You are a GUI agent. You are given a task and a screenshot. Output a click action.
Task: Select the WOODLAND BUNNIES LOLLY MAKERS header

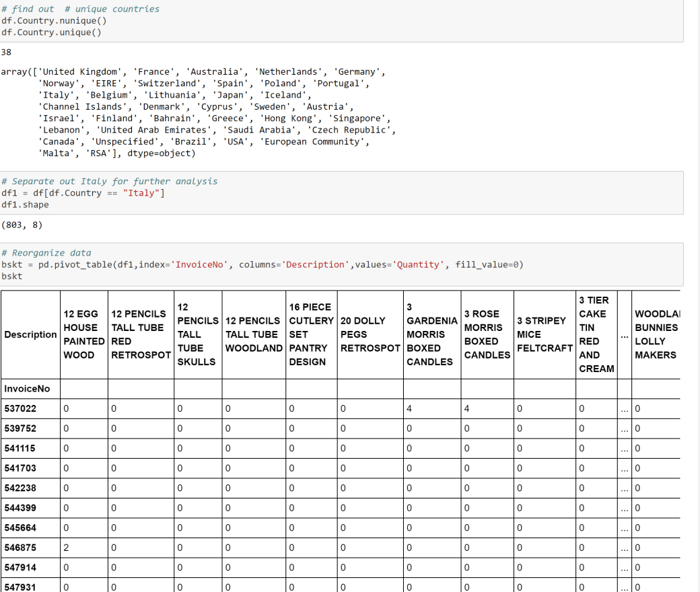[656, 334]
